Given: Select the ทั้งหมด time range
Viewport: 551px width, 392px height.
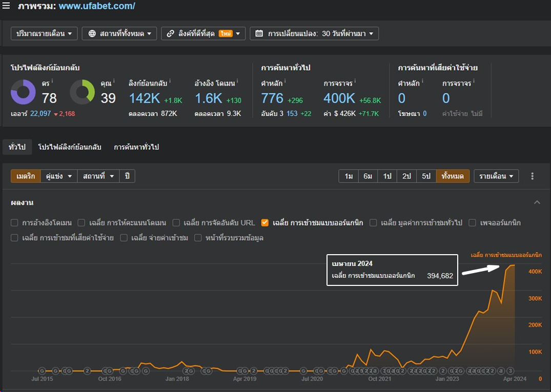Looking at the screenshot, I should point(453,176).
